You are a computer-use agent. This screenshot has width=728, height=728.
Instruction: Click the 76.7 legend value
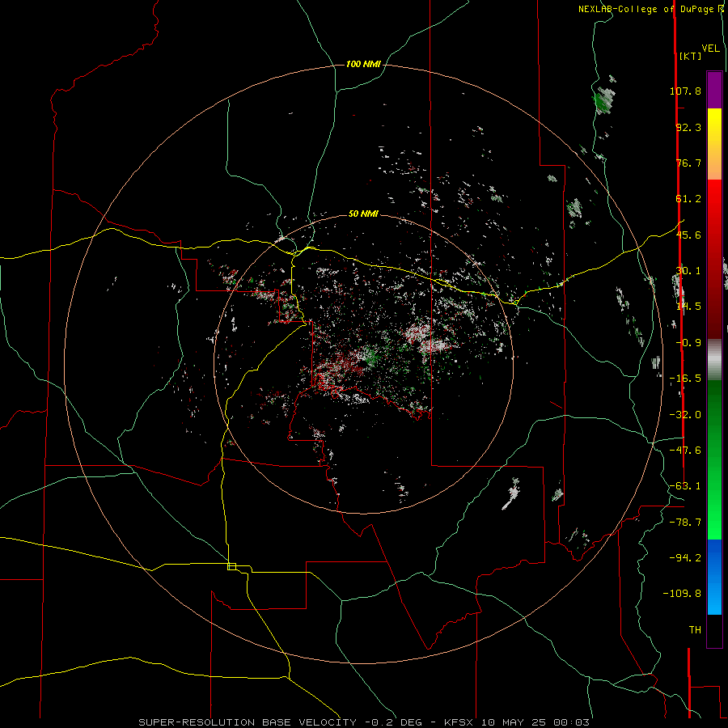coord(688,163)
